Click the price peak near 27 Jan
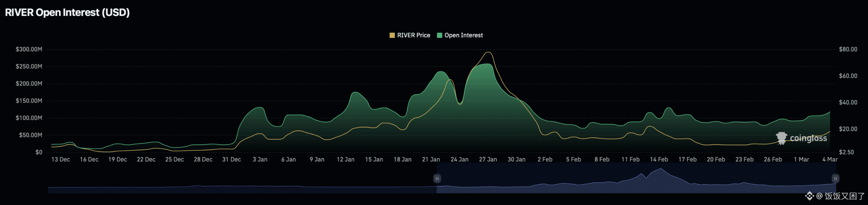Viewport: 868px width, 205px height. (x=488, y=52)
